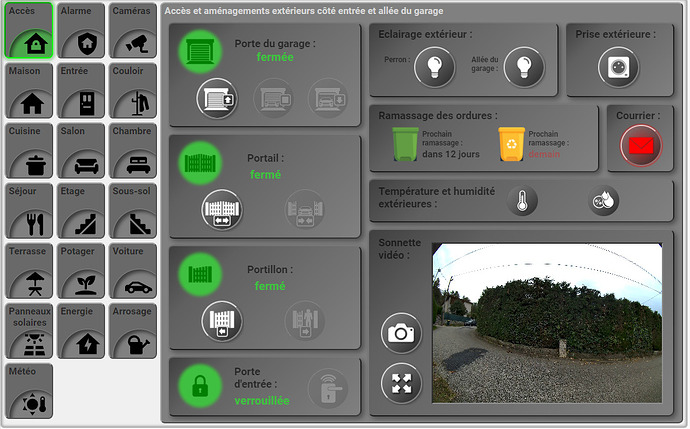Viewport: 690px width, 429px height.
Task: Click the green padlock front door icon
Action: (200, 386)
